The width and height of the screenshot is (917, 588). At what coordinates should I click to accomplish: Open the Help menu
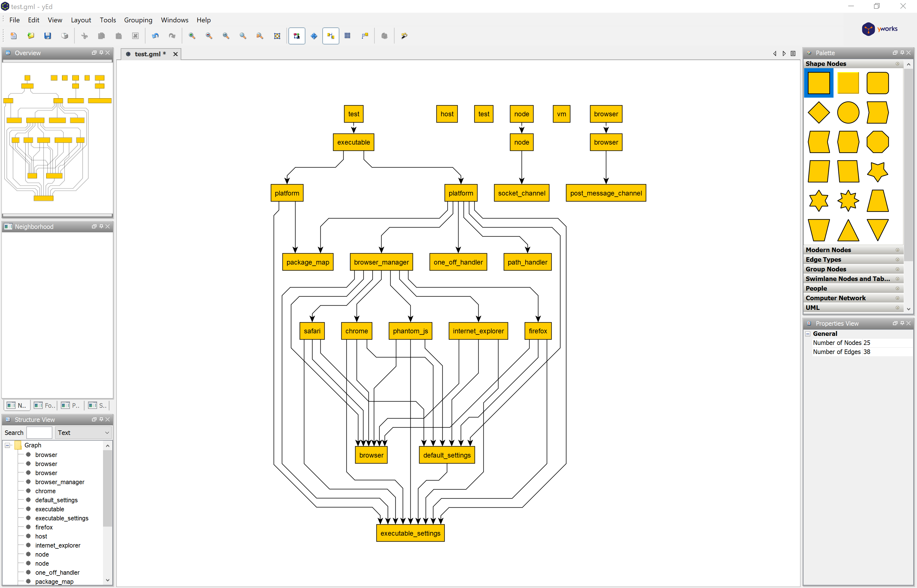point(203,20)
